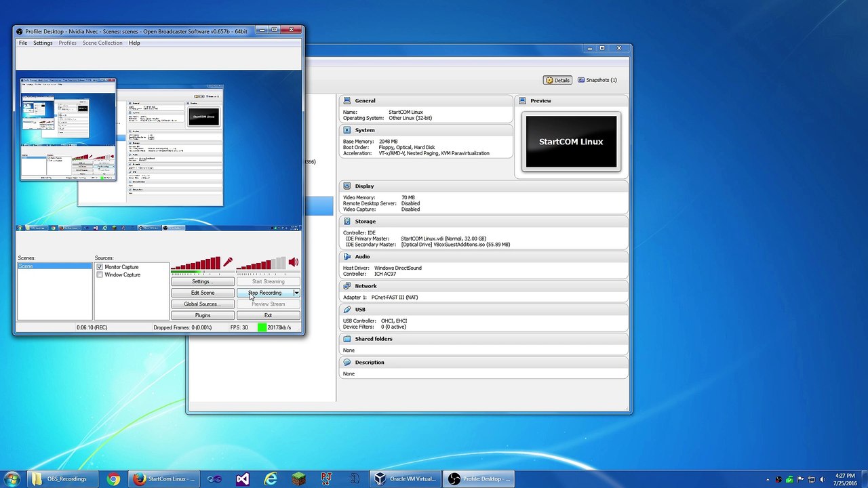Click the green frame status square in OBS

(x=262, y=327)
